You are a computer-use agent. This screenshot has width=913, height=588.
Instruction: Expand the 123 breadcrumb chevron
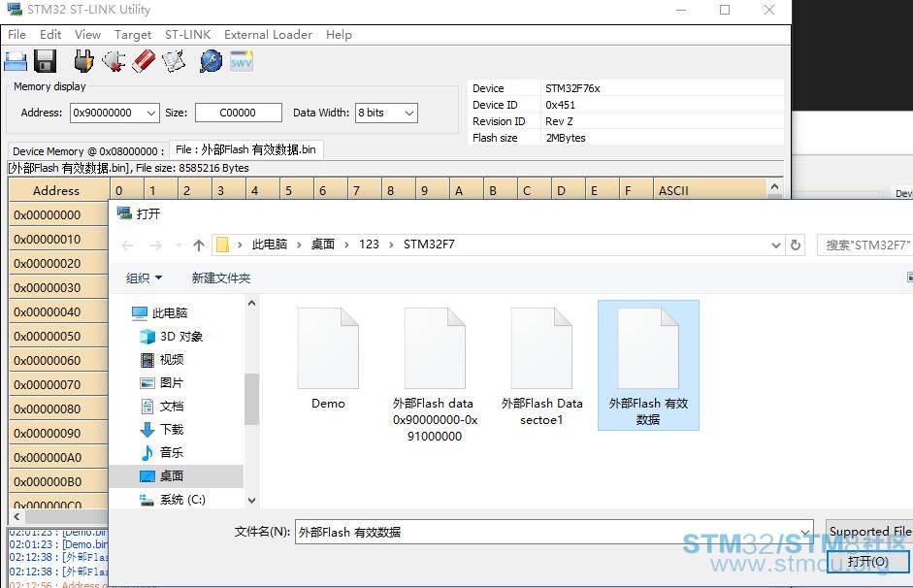391,245
